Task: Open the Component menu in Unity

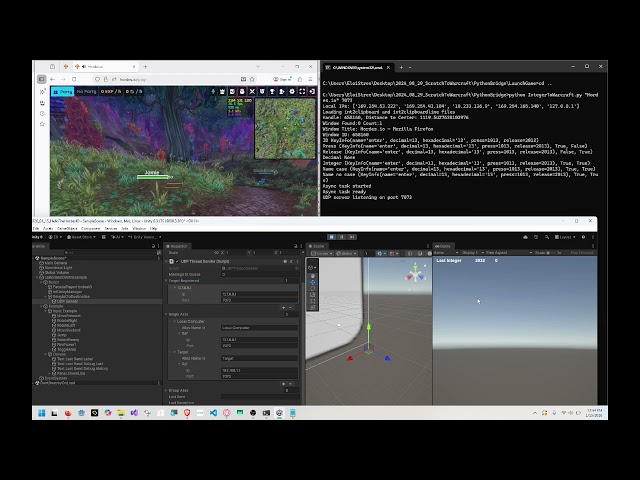Action: click(x=91, y=229)
